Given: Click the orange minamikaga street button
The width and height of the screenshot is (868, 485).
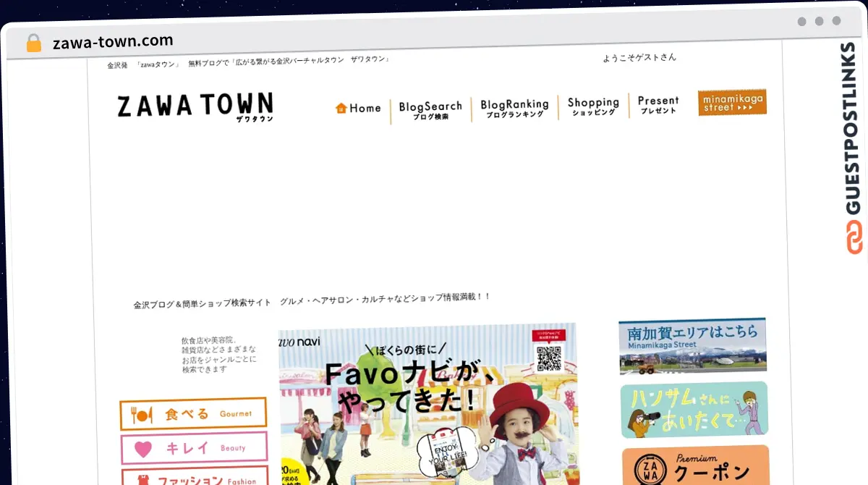Looking at the screenshot, I should click(x=732, y=102).
